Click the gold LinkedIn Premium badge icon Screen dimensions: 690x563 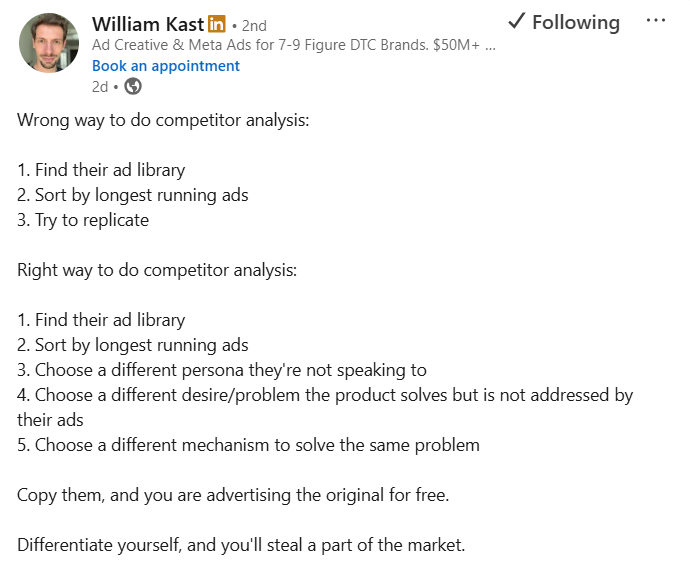[x=216, y=24]
